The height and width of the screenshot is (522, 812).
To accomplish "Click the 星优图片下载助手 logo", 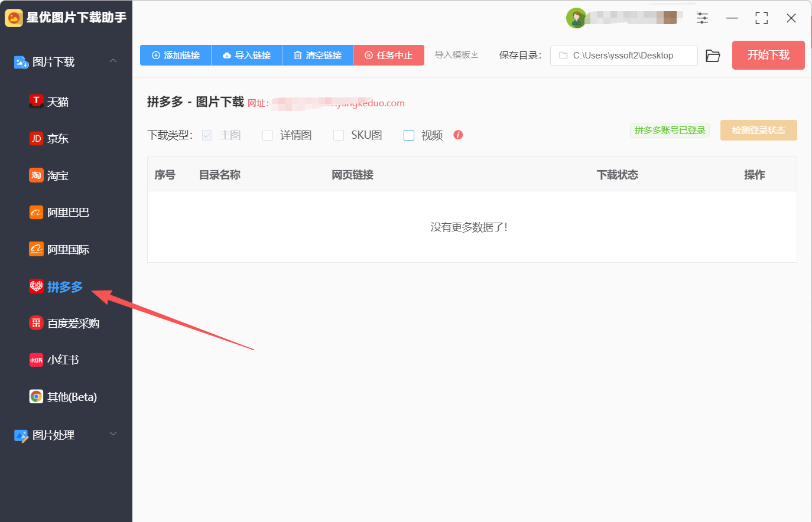I will coord(14,18).
